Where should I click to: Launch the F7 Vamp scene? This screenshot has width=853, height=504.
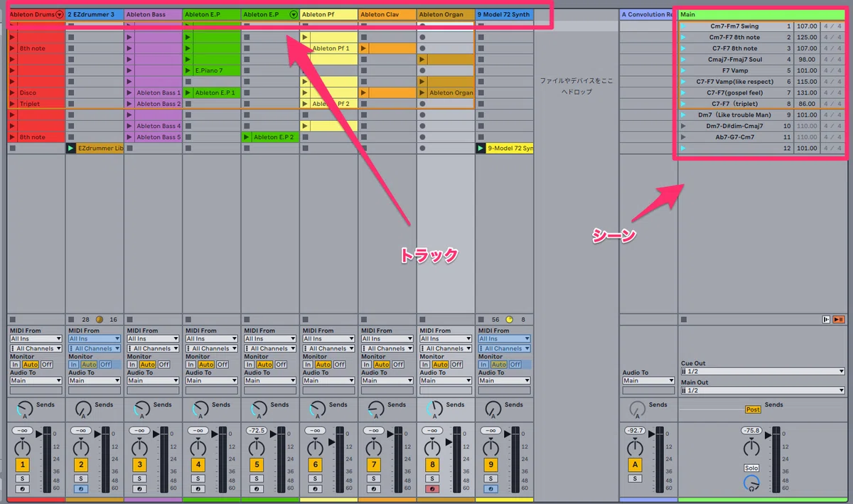click(683, 70)
